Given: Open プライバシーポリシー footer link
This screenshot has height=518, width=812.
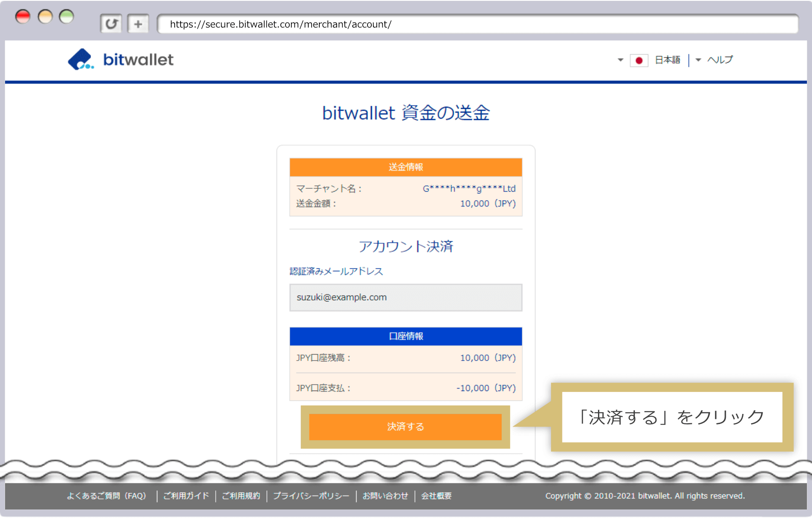Looking at the screenshot, I should coord(311,496).
